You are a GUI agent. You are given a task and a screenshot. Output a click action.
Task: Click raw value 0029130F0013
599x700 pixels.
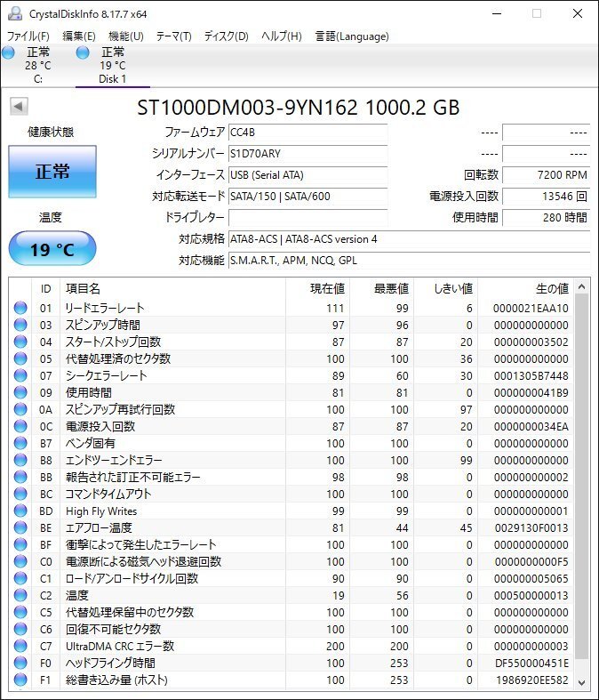531,528
